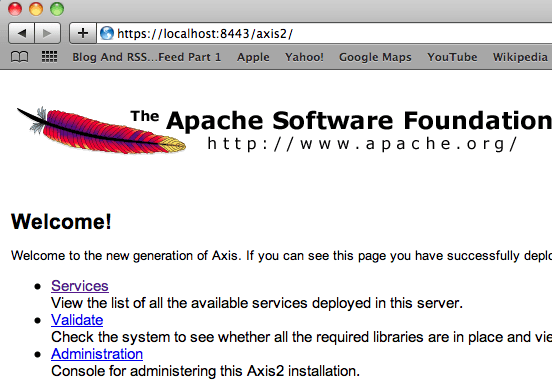
Task: Show Top Sites grid icon
Action: (49, 57)
